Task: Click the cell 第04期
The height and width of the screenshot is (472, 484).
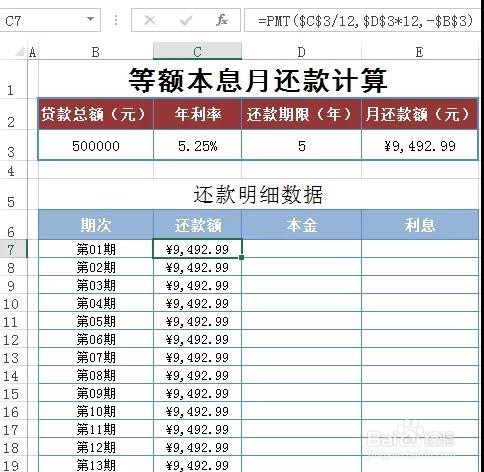Action: click(x=96, y=303)
